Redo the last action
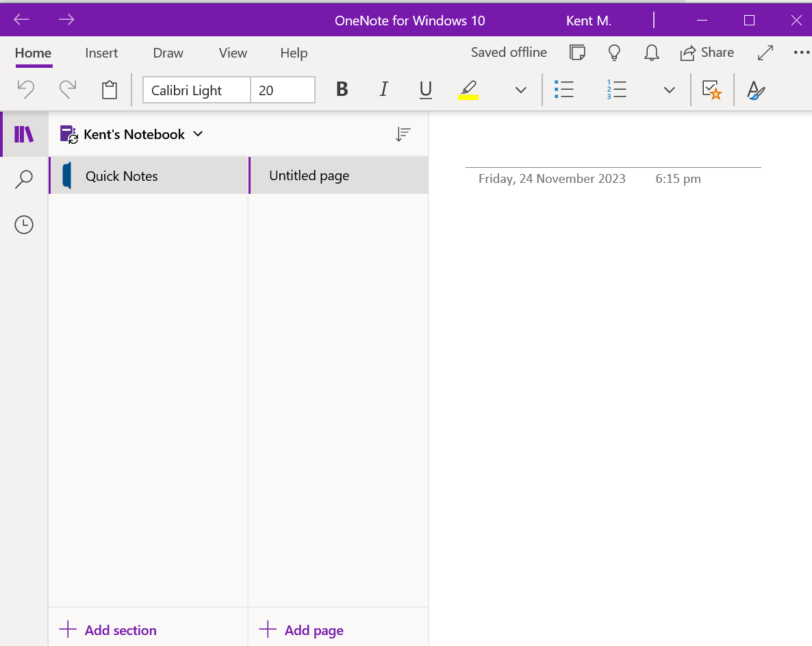The height and width of the screenshot is (646, 812). pos(67,89)
